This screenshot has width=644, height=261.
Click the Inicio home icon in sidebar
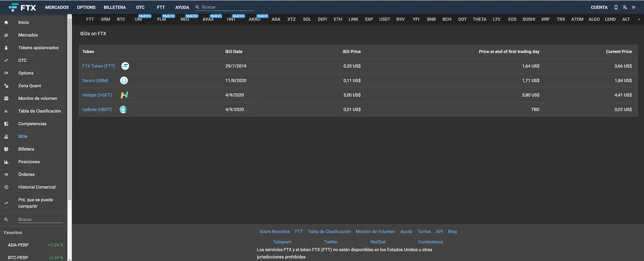coord(6,22)
